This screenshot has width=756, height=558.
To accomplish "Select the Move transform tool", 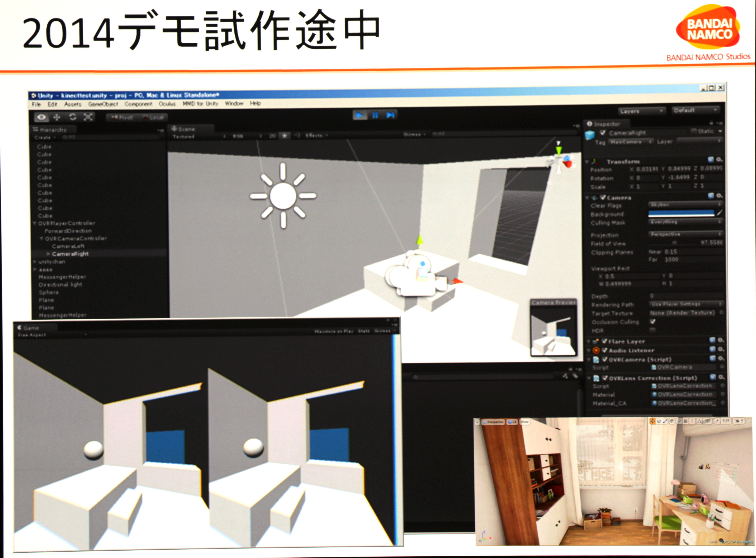I will pyautogui.click(x=57, y=117).
